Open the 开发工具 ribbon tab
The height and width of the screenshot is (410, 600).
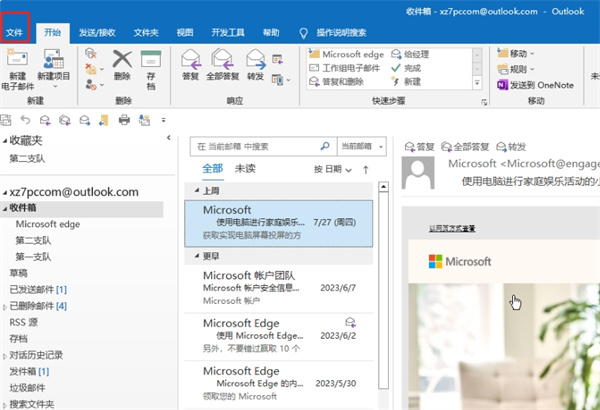[x=228, y=33]
